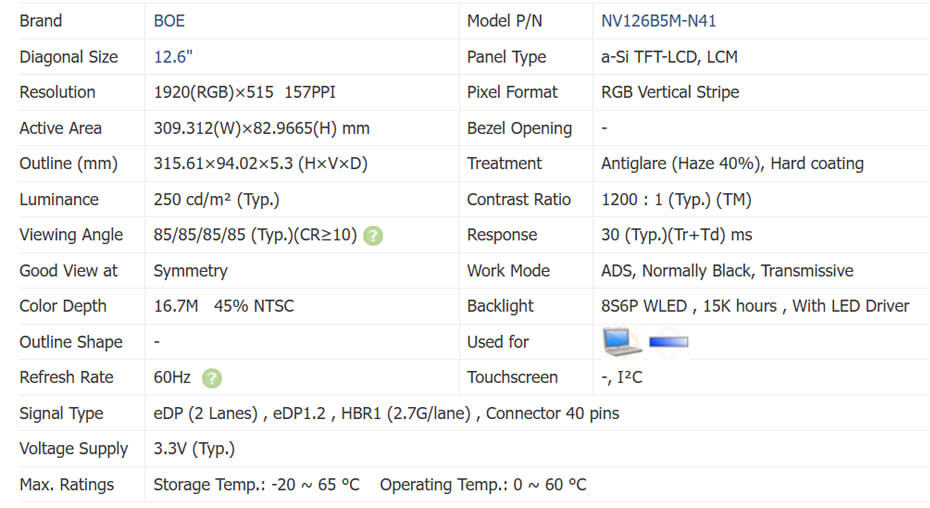Viewport: 930px width, 508px height.
Task: Open the NV126B5M-N41 model link
Action: point(658,21)
